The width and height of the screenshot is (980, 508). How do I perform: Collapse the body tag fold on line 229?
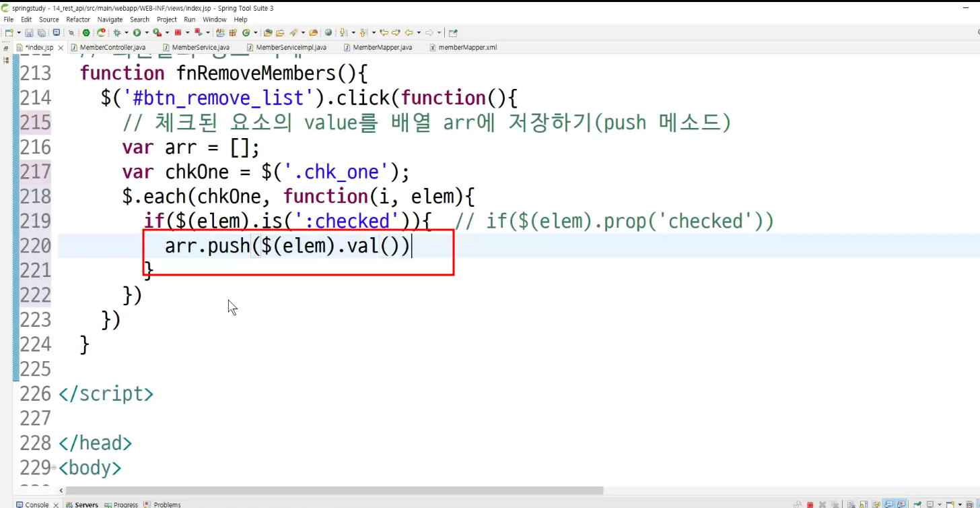(x=53, y=468)
